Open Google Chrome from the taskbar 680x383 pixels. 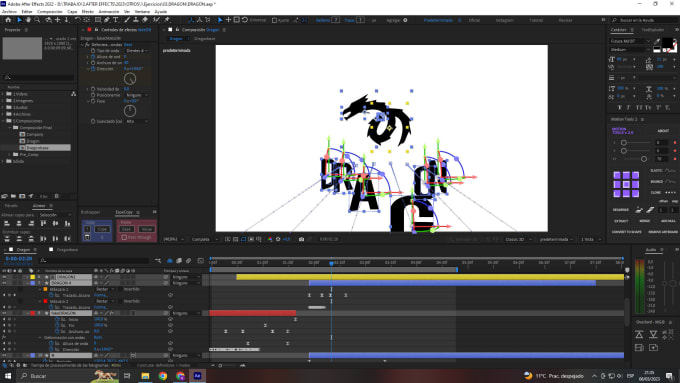[163, 376]
